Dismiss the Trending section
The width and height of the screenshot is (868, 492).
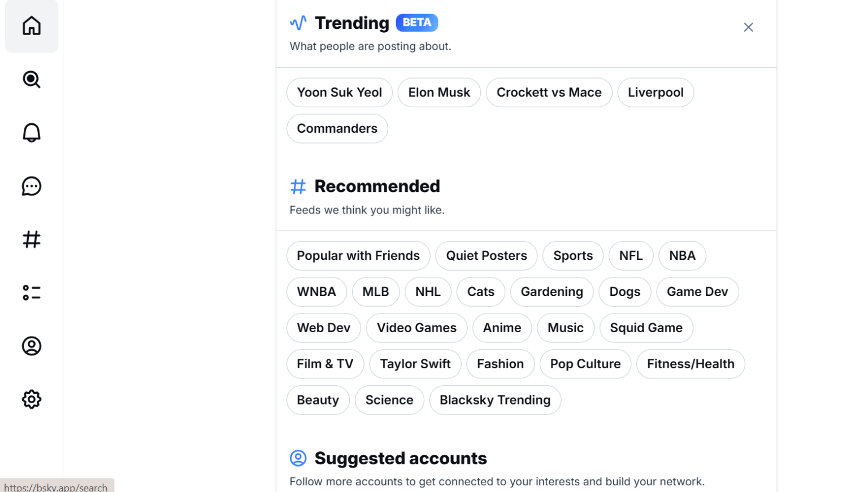tap(748, 27)
